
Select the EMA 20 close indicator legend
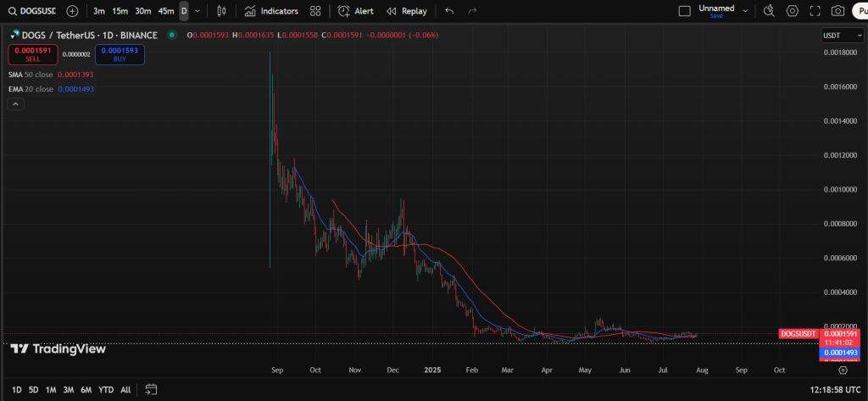click(x=31, y=89)
